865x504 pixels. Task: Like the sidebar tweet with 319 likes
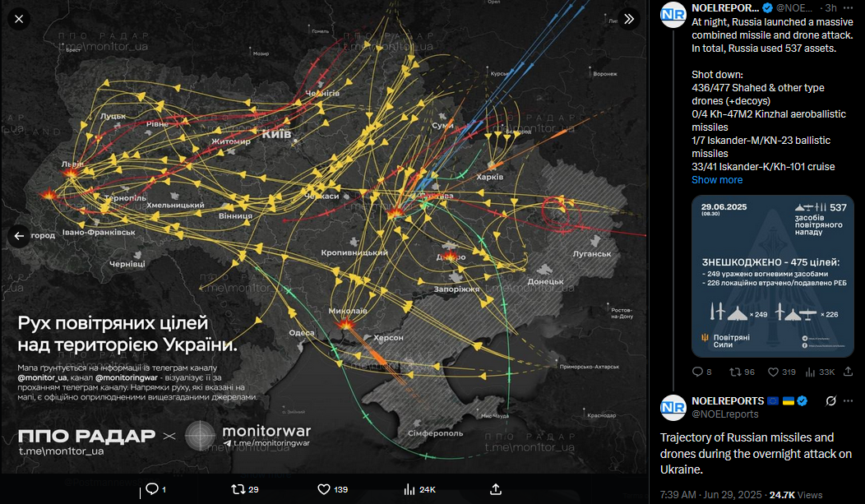click(x=774, y=372)
